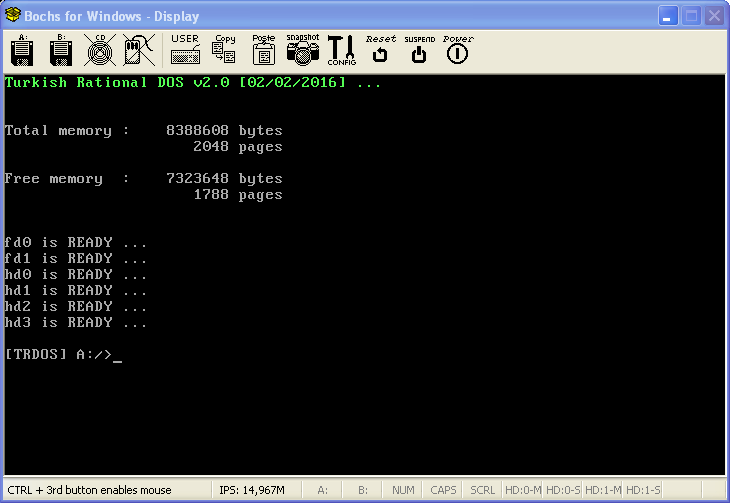The image size is (730, 503).
Task: Reset the emulator with Reset button
Action: click(x=380, y=51)
